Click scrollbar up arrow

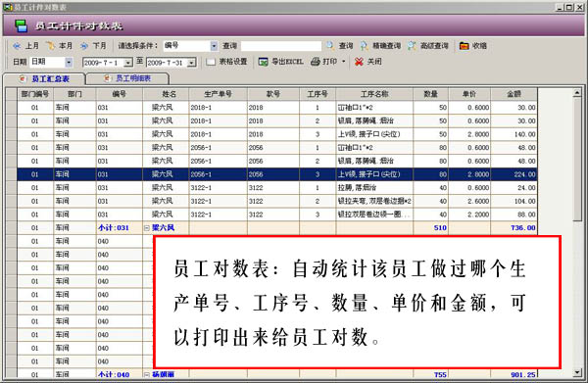(x=577, y=92)
